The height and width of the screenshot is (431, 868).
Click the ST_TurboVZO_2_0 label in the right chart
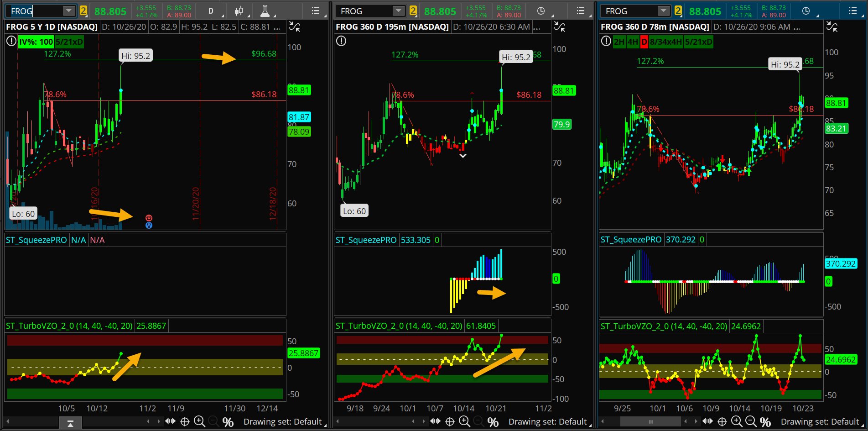pos(664,326)
